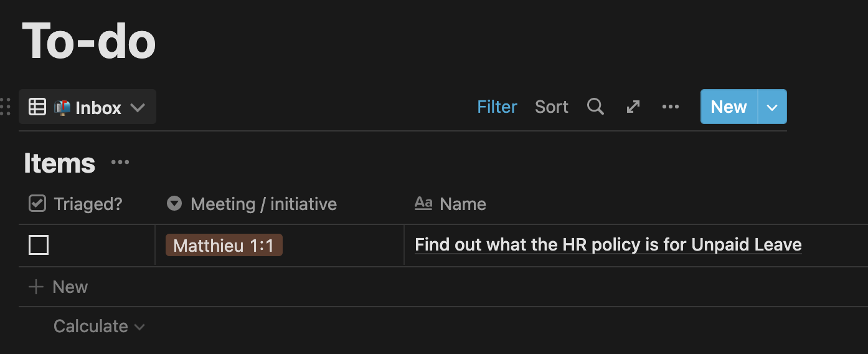Viewport: 868px width, 354px height.
Task: Click the table icon in the Inbox view tab
Action: point(37,107)
